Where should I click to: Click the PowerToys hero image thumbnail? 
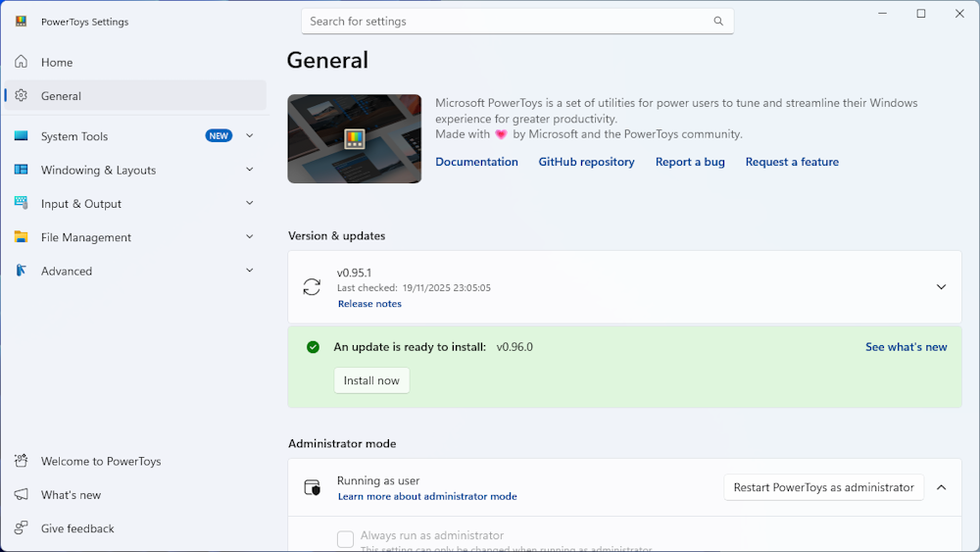click(x=355, y=139)
